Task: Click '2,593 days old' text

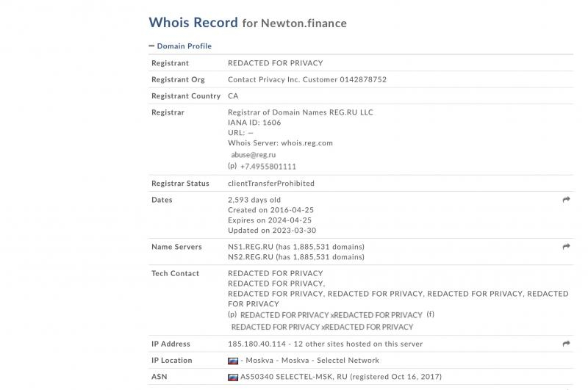Action: (x=254, y=200)
